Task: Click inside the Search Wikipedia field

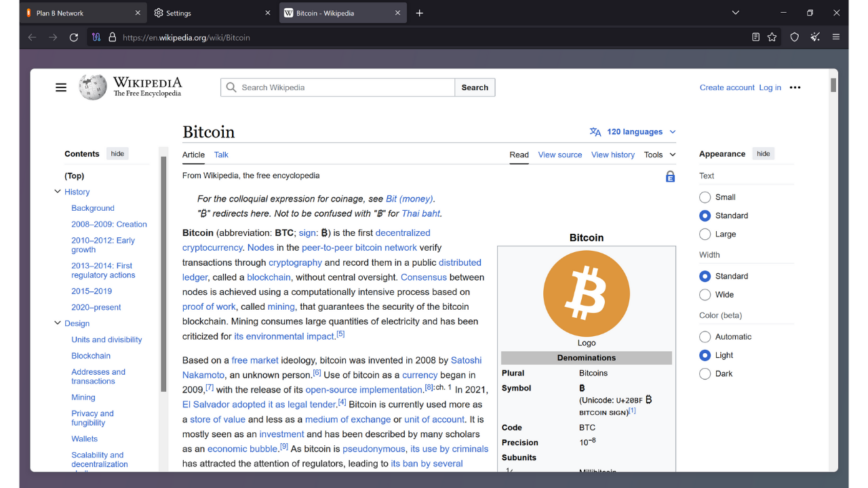Action: (337, 87)
